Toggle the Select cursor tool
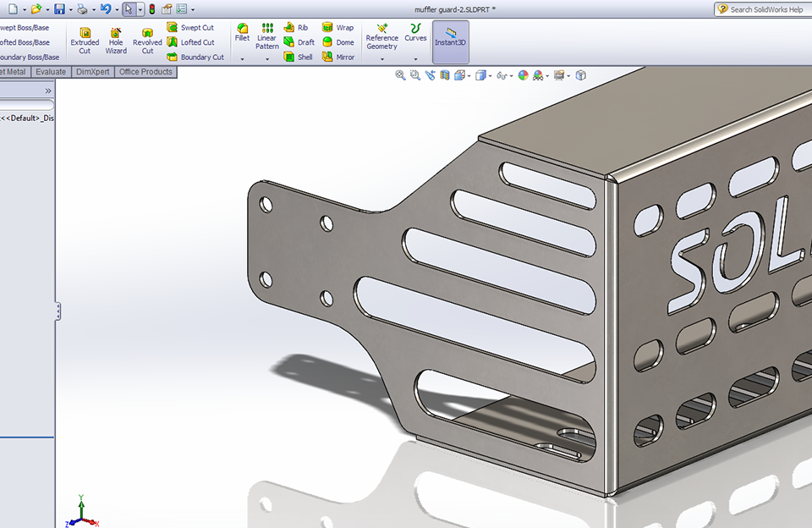Screen dimensions: 812x528 point(128,9)
